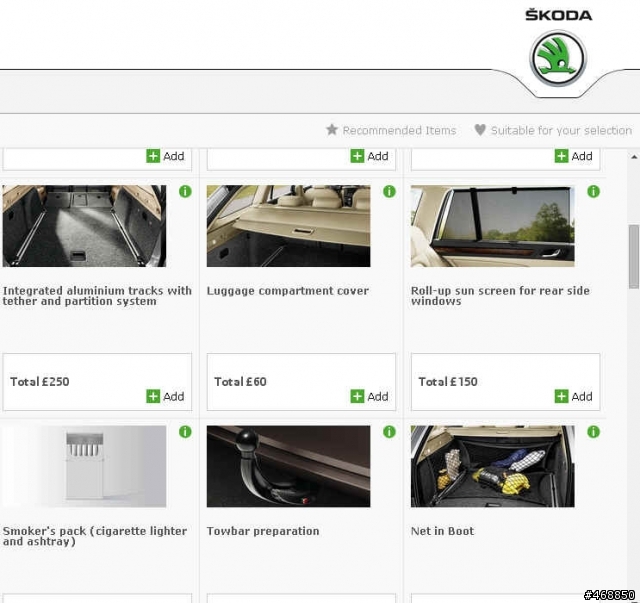Click the ŠKODA wordmark text
The height and width of the screenshot is (603, 640).
[x=558, y=15]
